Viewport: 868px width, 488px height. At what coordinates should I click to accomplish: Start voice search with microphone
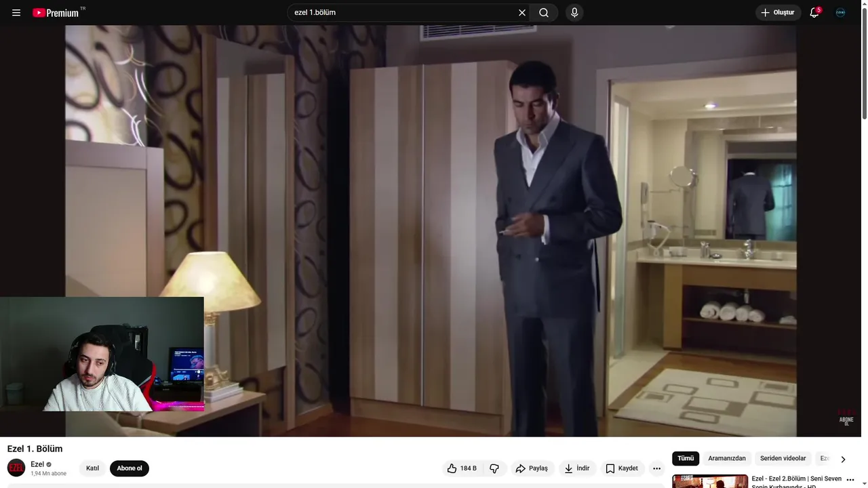click(574, 13)
